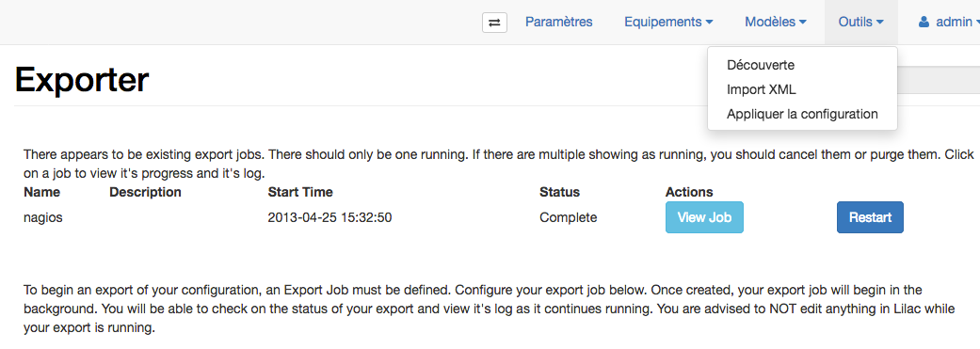
Task: Restart the nagios export job
Action: tap(870, 217)
